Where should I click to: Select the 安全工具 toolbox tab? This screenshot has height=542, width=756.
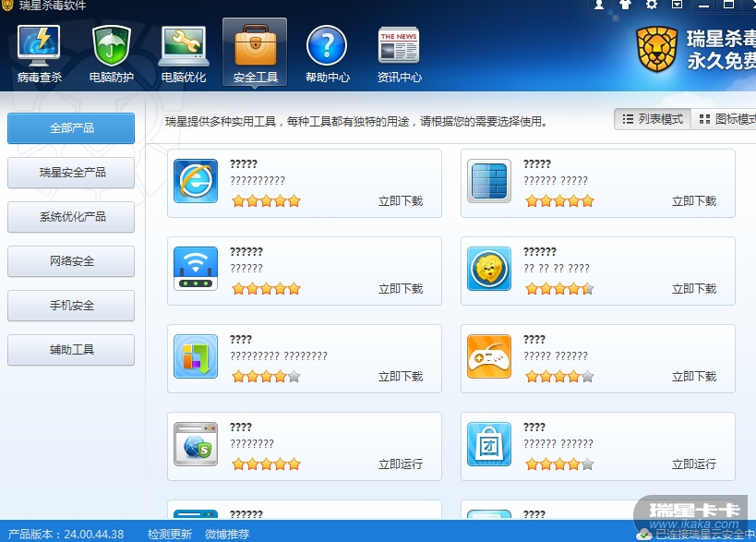(255, 52)
